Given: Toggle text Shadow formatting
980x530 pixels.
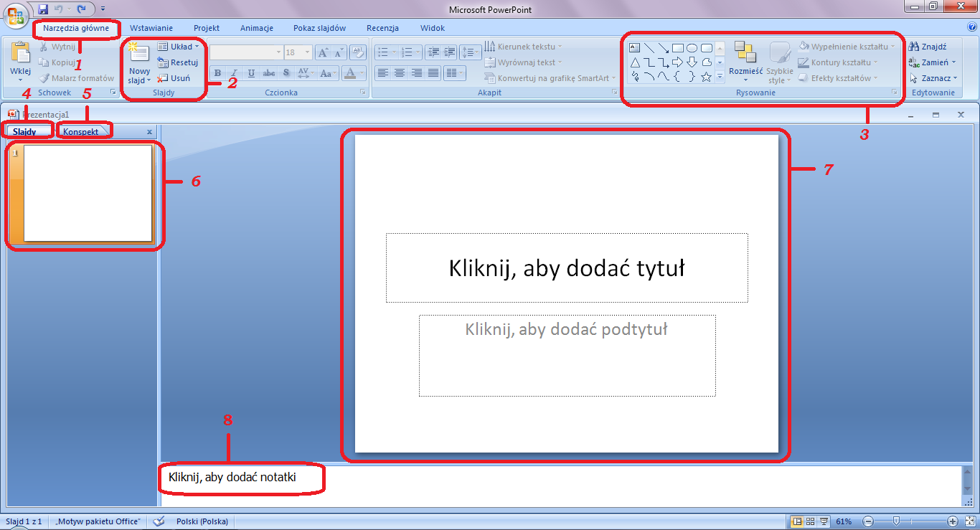Looking at the screenshot, I should point(286,73).
